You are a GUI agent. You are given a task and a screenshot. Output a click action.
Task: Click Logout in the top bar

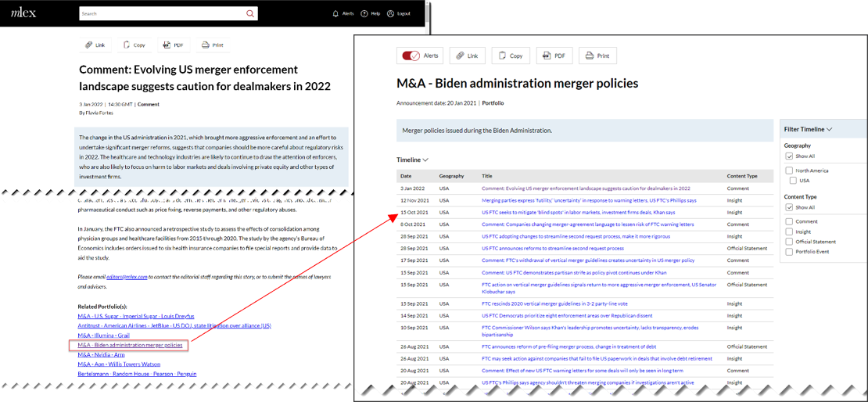click(x=399, y=13)
